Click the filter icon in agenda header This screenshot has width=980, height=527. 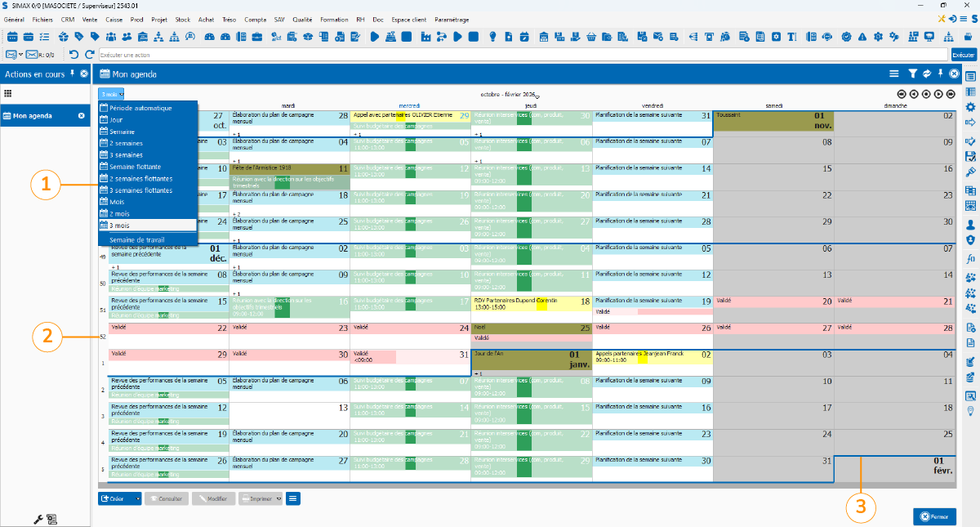[x=913, y=74]
